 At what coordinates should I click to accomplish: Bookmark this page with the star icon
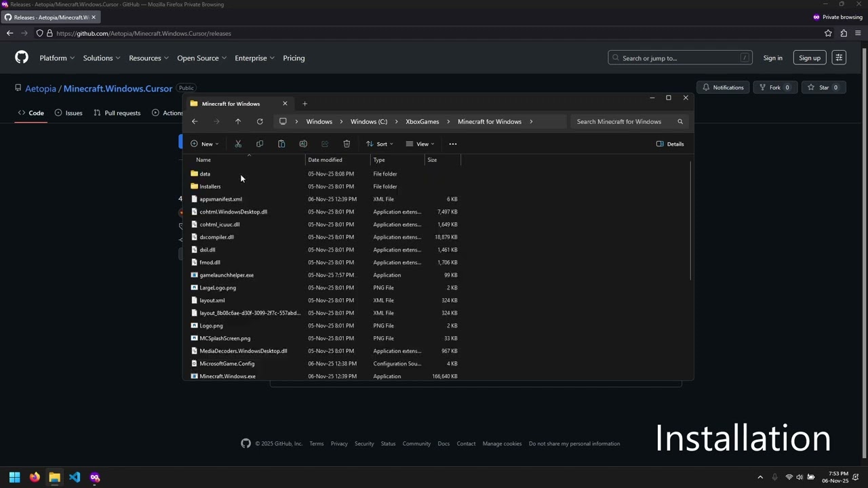828,33
